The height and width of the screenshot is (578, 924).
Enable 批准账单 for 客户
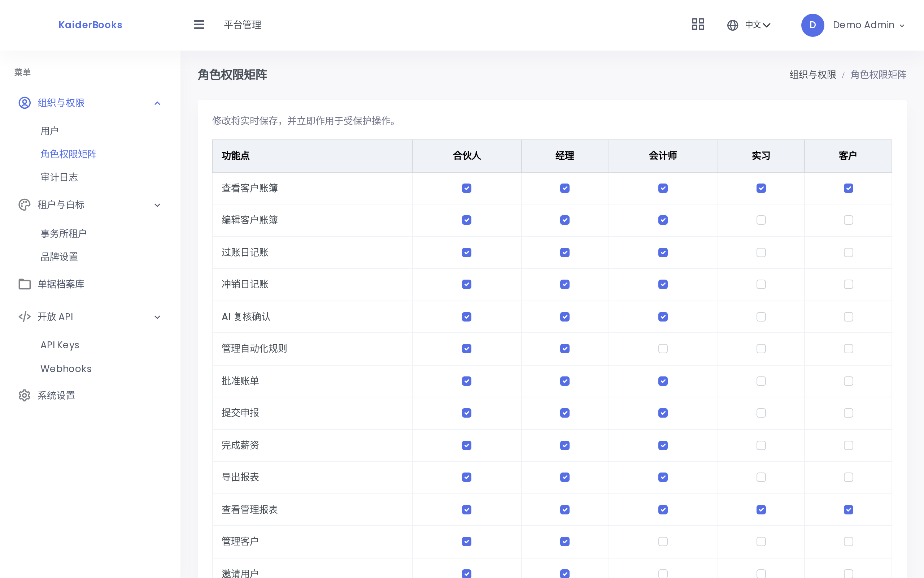[x=849, y=381]
